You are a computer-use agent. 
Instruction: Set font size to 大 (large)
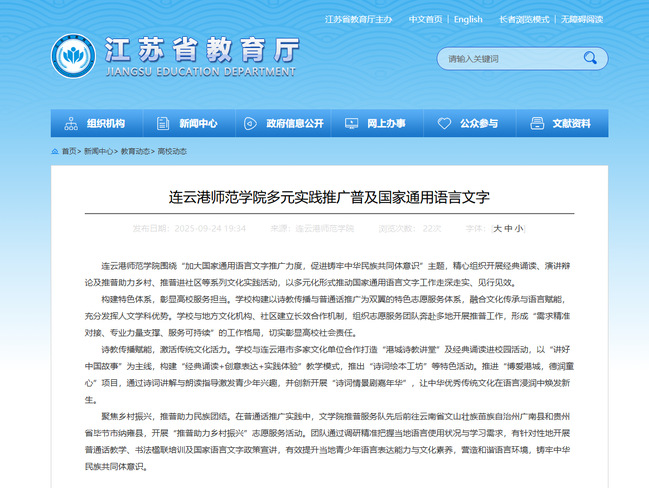point(497,228)
